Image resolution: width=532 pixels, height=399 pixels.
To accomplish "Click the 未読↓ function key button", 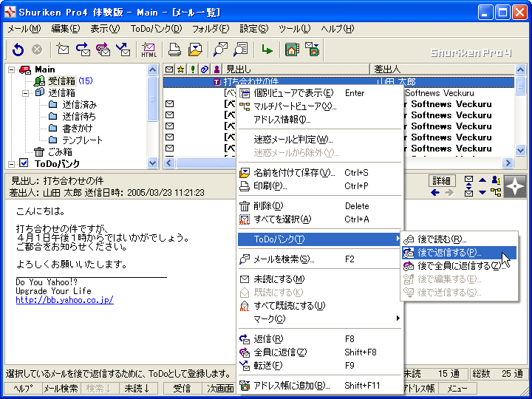I will tap(137, 388).
